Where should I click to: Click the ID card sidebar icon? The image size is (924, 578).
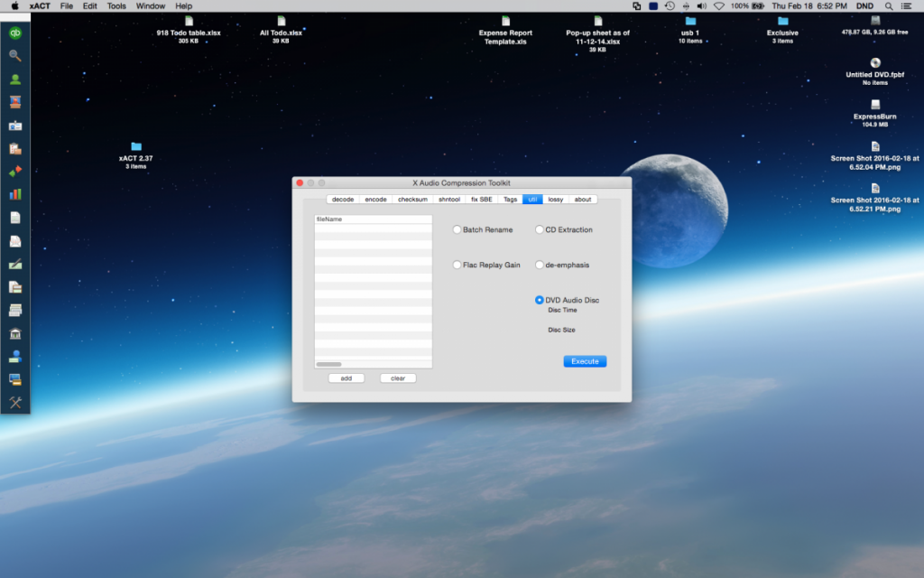15,126
